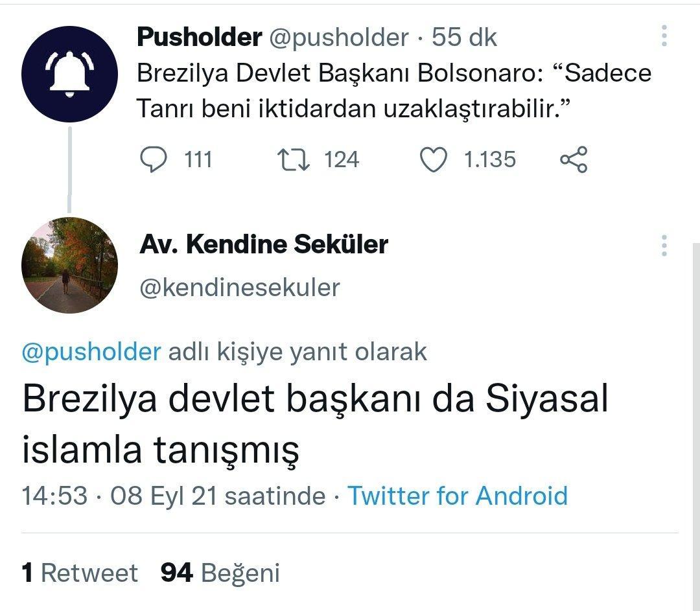
Task: Open the three-dot menu on the Pusholder tweet
Action: [664, 36]
